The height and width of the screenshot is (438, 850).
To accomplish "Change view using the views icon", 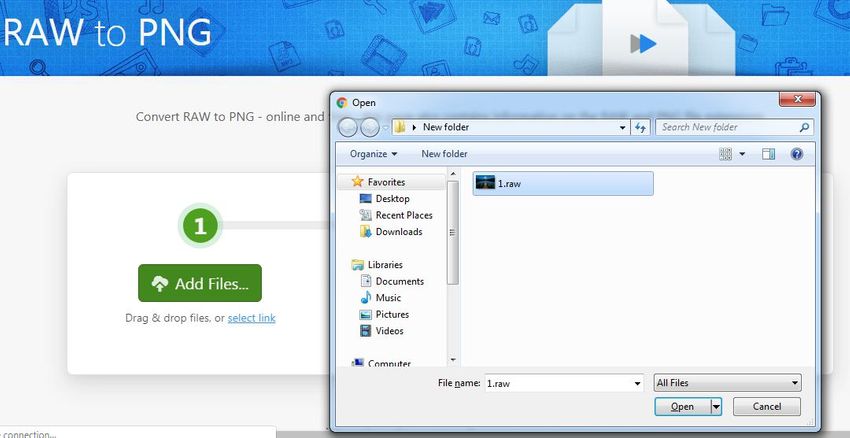I will tap(726, 154).
